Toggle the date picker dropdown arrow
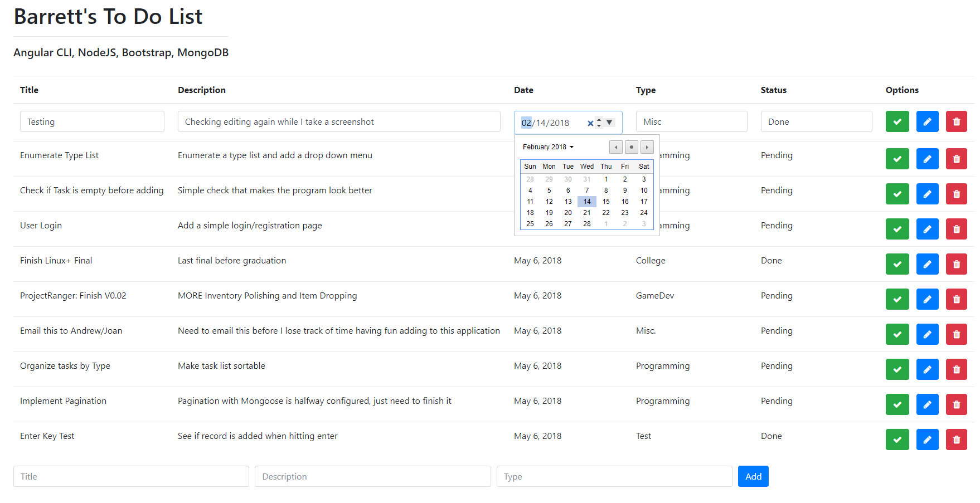Image resolution: width=980 pixels, height=503 pixels. tap(609, 122)
